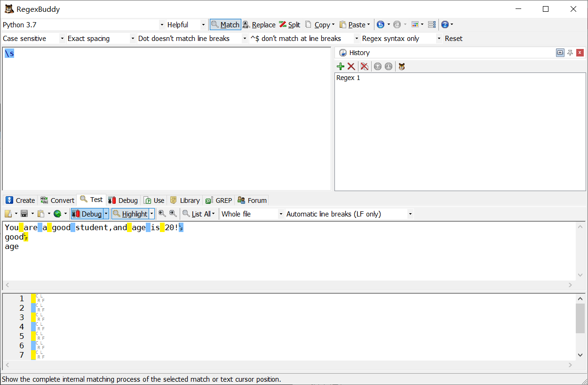Move the regex down in History
Image resolution: width=588 pixels, height=385 pixels.
point(389,66)
